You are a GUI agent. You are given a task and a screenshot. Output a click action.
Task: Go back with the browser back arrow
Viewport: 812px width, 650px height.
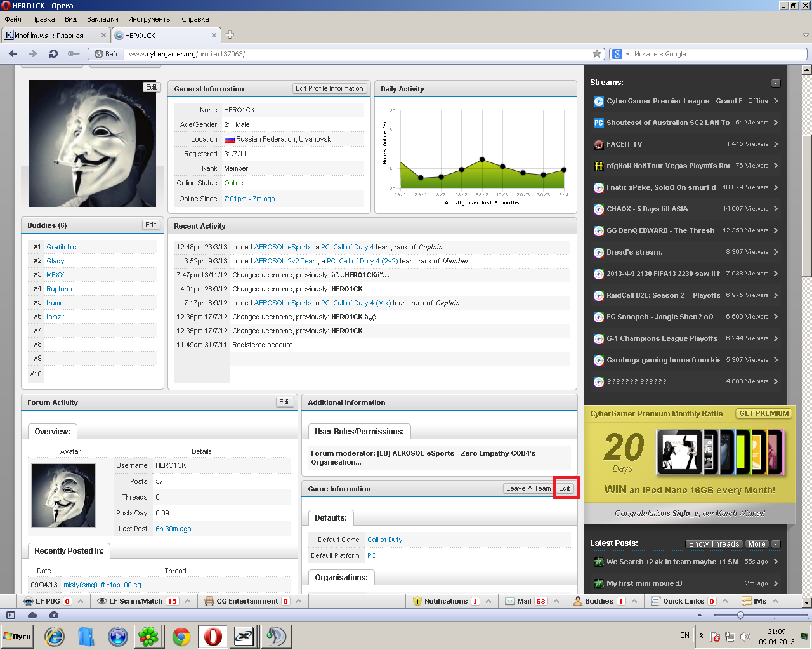tap(13, 54)
